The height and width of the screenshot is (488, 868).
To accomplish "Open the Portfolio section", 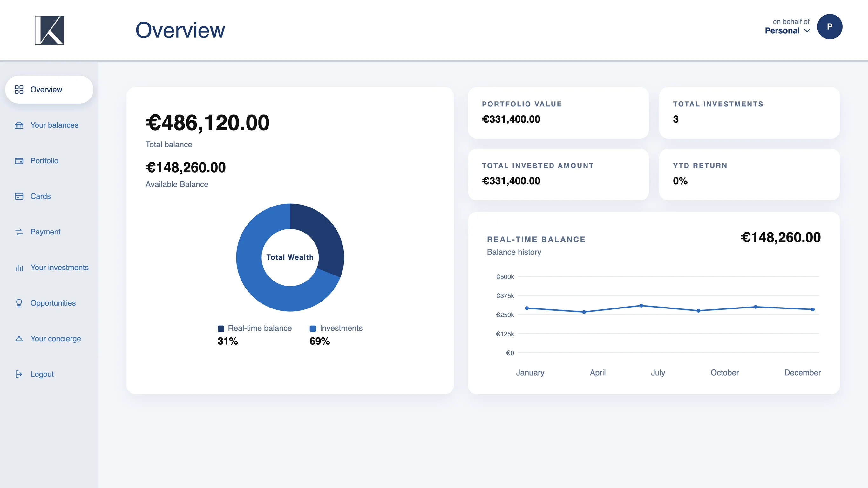I will click(x=44, y=161).
